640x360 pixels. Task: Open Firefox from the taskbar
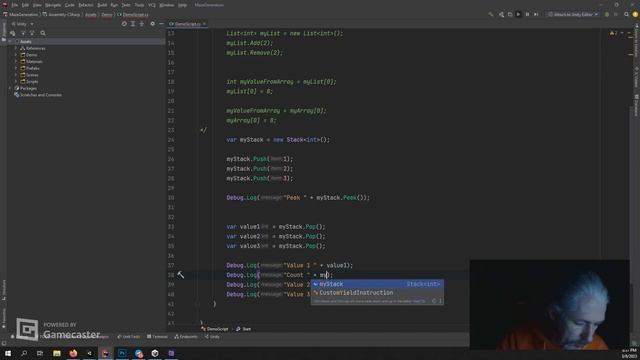click(x=73, y=353)
